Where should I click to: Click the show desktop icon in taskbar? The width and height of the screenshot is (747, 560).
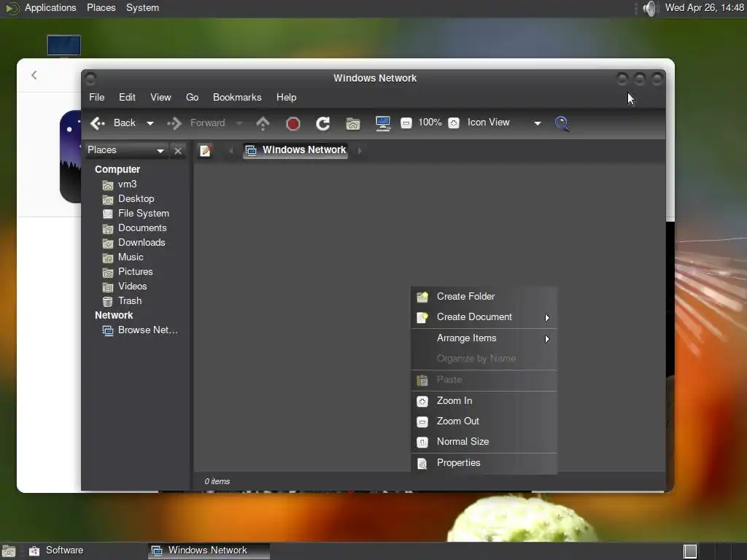point(9,551)
